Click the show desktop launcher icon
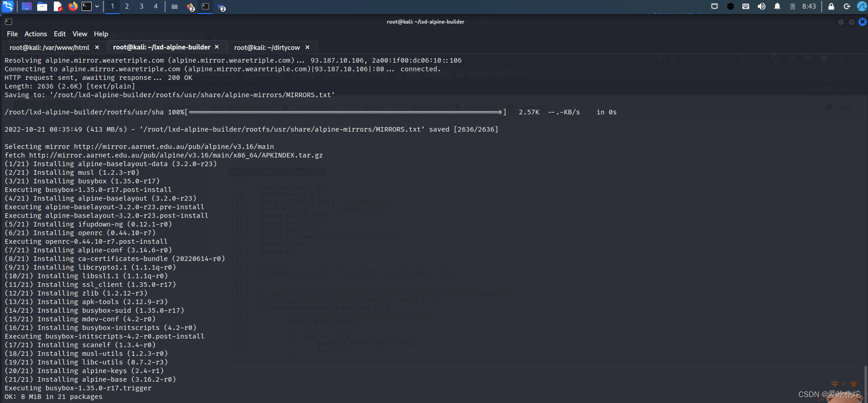The width and height of the screenshot is (868, 403). pyautogui.click(x=27, y=6)
